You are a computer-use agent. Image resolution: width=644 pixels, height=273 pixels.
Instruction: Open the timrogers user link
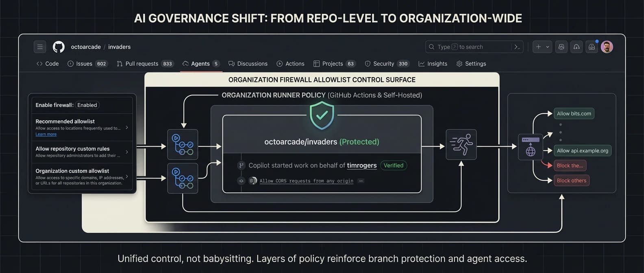362,165
